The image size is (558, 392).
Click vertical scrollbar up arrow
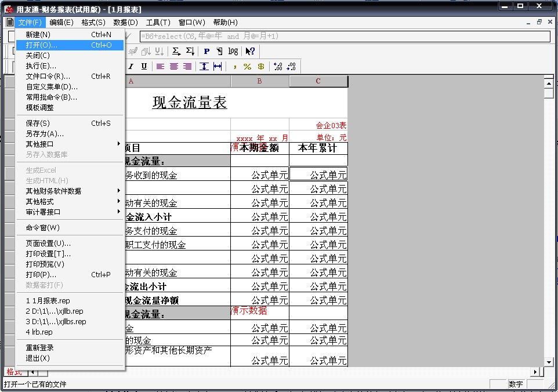tap(549, 84)
